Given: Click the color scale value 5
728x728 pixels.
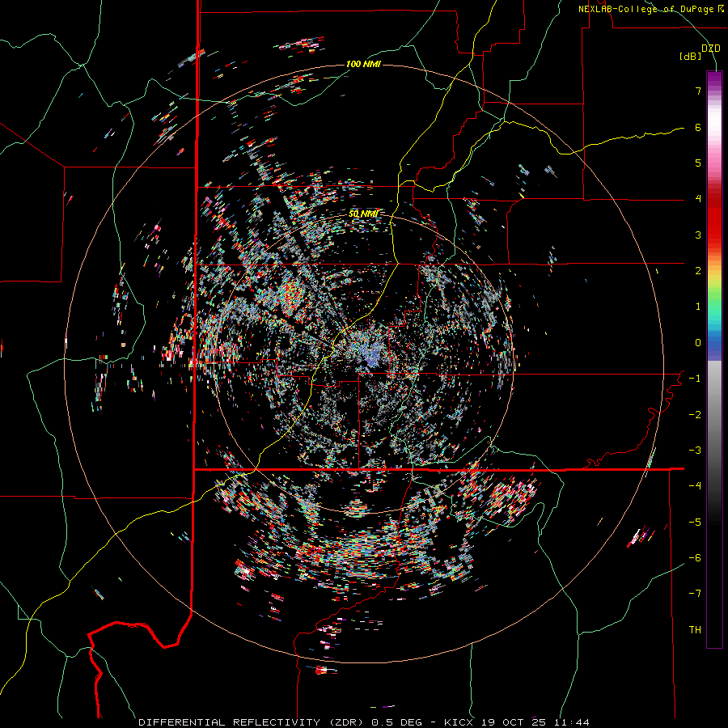Looking at the screenshot, I should (698, 163).
